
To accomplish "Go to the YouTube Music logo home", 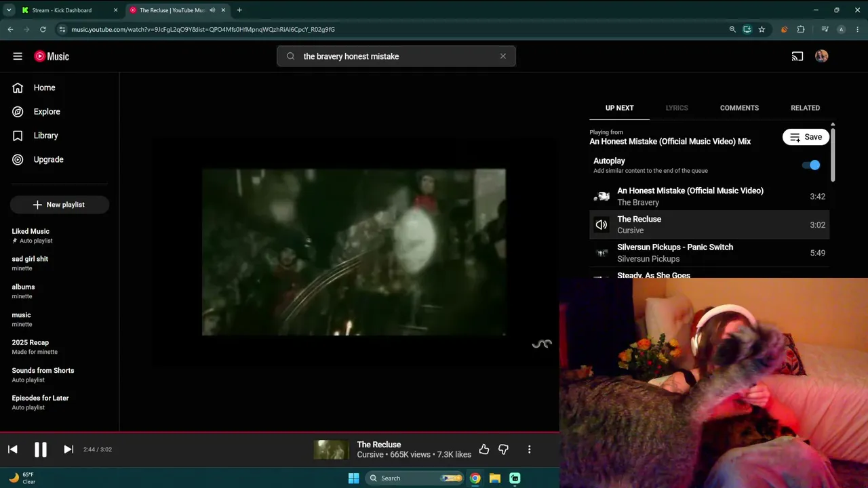I will coord(52,56).
